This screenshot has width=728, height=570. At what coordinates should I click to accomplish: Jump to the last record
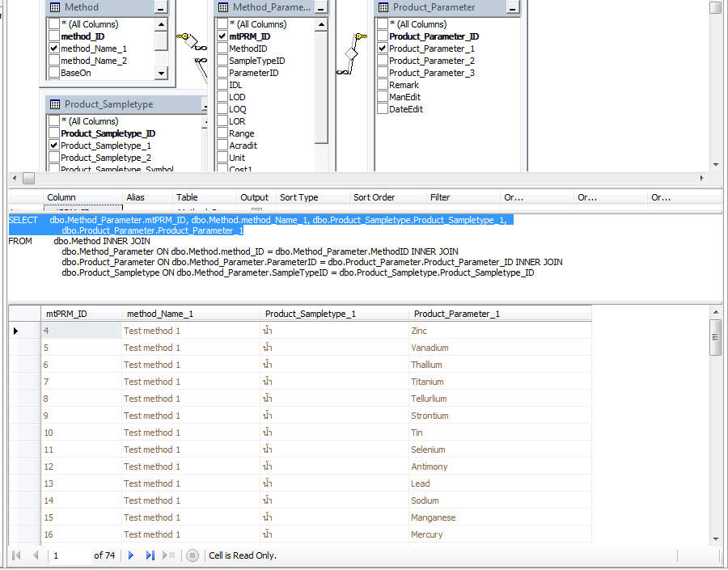click(x=150, y=555)
